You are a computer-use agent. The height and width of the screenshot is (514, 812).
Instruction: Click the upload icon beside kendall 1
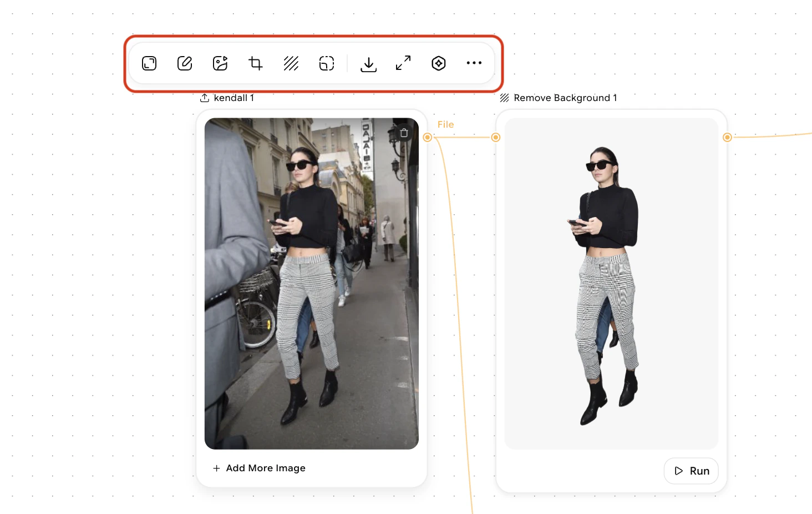click(205, 98)
